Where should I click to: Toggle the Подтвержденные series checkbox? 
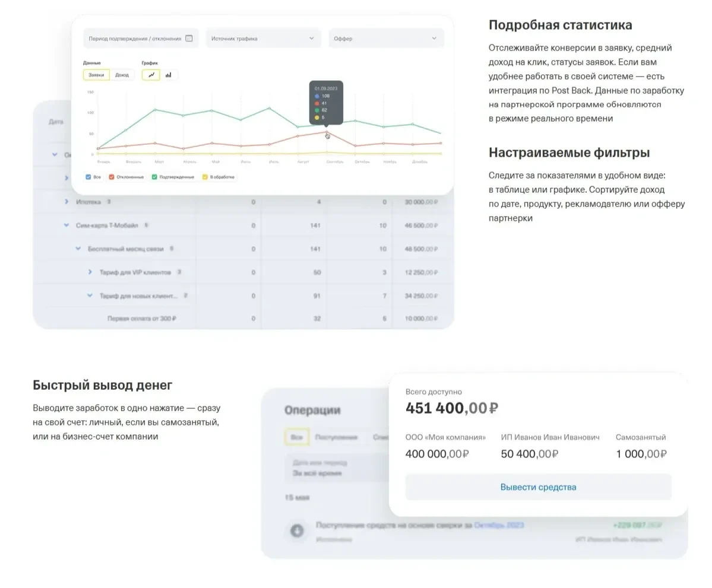(x=154, y=177)
